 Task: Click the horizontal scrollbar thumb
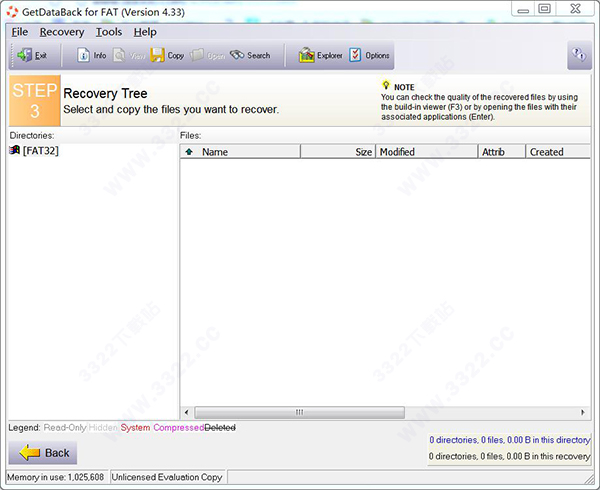(x=299, y=412)
